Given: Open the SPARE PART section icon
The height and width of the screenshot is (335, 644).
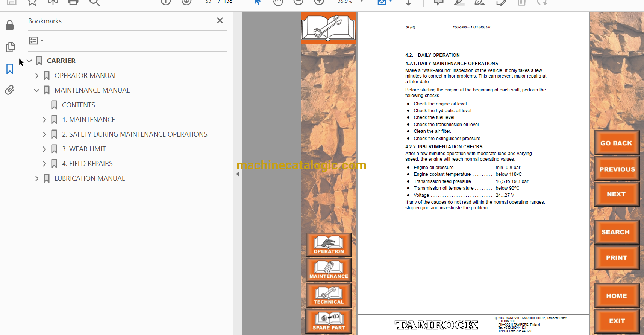Looking at the screenshot, I should point(329,321).
